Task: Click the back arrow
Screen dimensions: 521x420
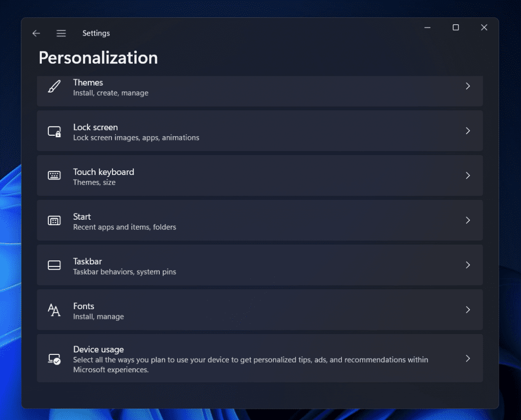Action: [x=36, y=33]
